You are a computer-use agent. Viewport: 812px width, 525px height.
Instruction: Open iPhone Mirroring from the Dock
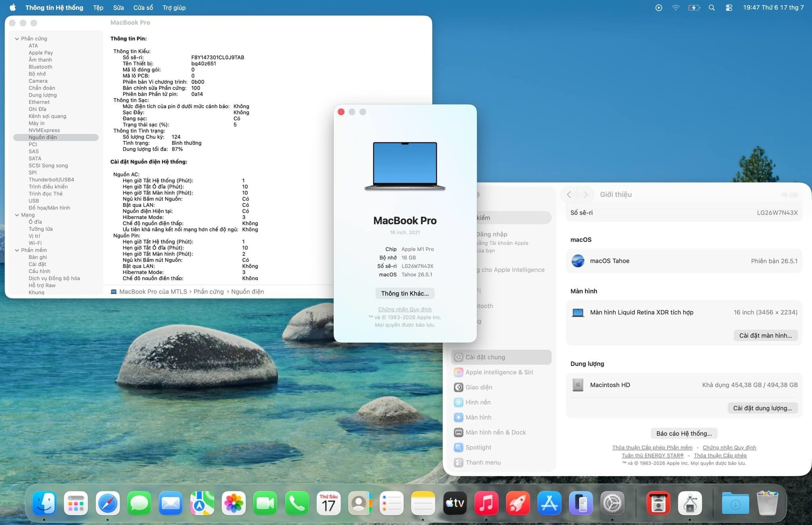pyautogui.click(x=581, y=503)
